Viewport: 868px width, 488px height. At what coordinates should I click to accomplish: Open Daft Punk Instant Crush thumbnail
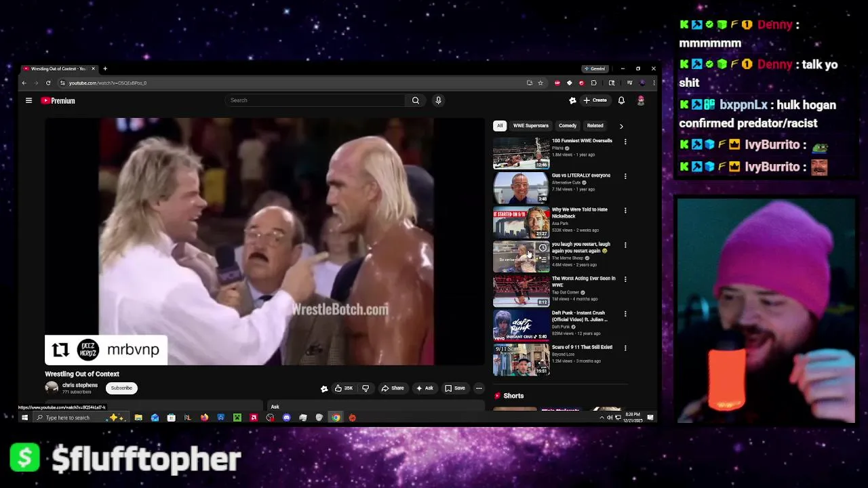(521, 325)
